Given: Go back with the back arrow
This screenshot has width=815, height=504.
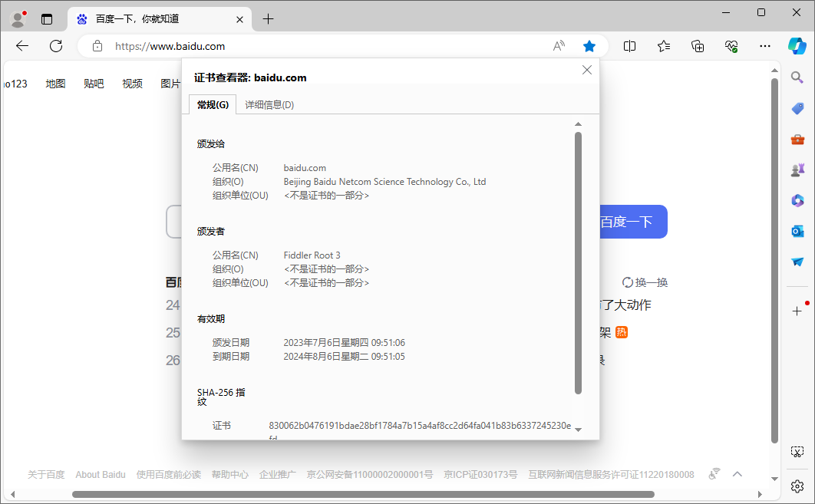Looking at the screenshot, I should click(21, 46).
